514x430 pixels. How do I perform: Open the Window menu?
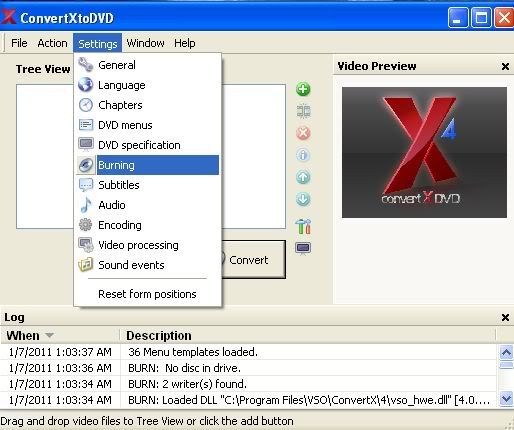point(145,43)
